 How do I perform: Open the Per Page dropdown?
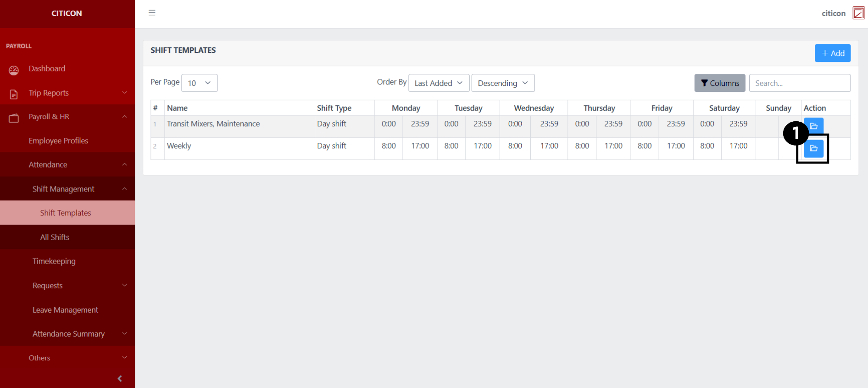pos(199,83)
